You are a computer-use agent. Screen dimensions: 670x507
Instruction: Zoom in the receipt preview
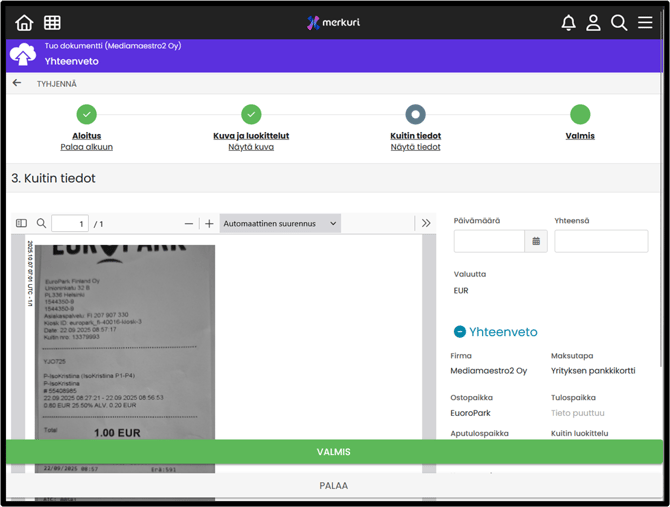(209, 224)
